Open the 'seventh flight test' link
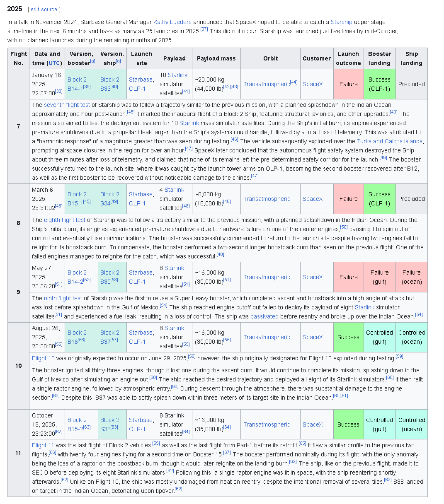This screenshot has height=504, width=444. point(67,105)
